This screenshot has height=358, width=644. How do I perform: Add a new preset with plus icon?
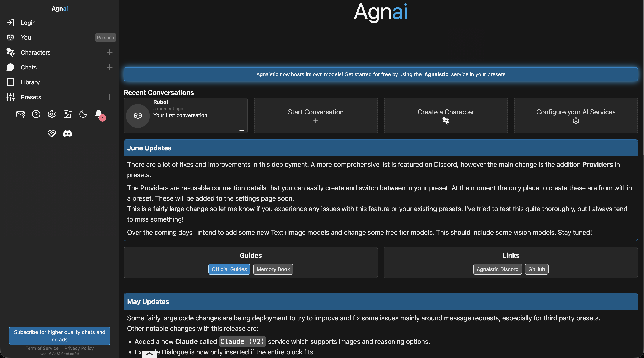[x=110, y=97]
